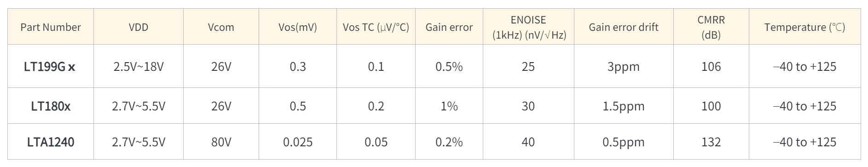This screenshot has height=167, width=868.
Task: Click the 1% gain error cell
Action: click(449, 106)
